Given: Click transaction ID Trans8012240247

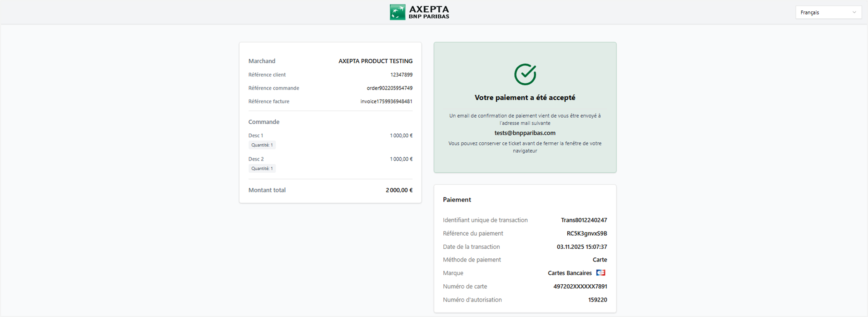Looking at the screenshot, I should pyautogui.click(x=584, y=220).
